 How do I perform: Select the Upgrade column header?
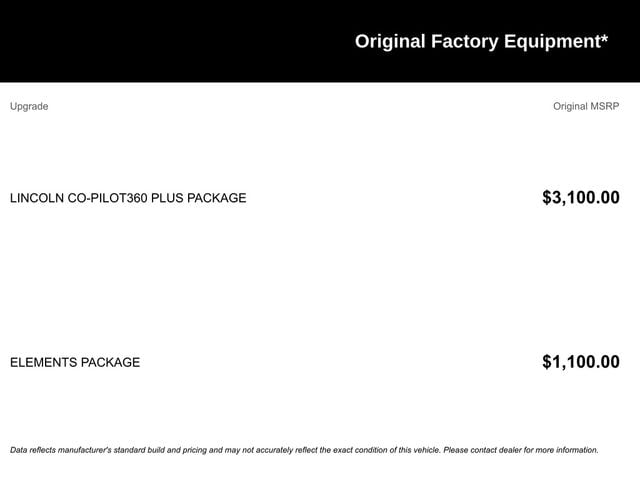click(29, 107)
